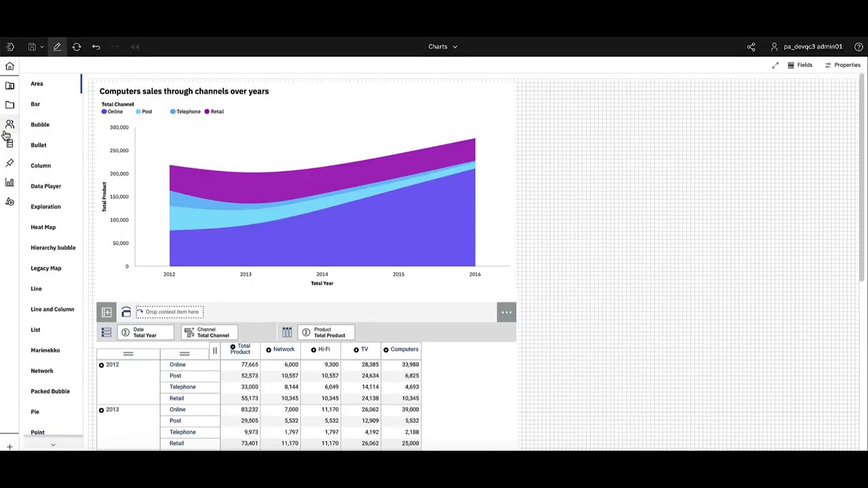This screenshot has height=488, width=868.
Task: Open the Fields panel
Action: pyautogui.click(x=800, y=65)
